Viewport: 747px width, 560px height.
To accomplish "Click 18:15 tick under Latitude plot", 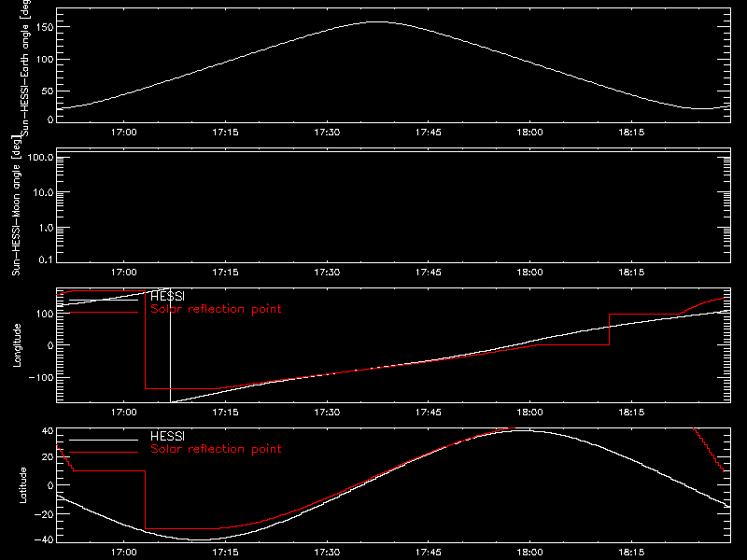I will point(632,553).
